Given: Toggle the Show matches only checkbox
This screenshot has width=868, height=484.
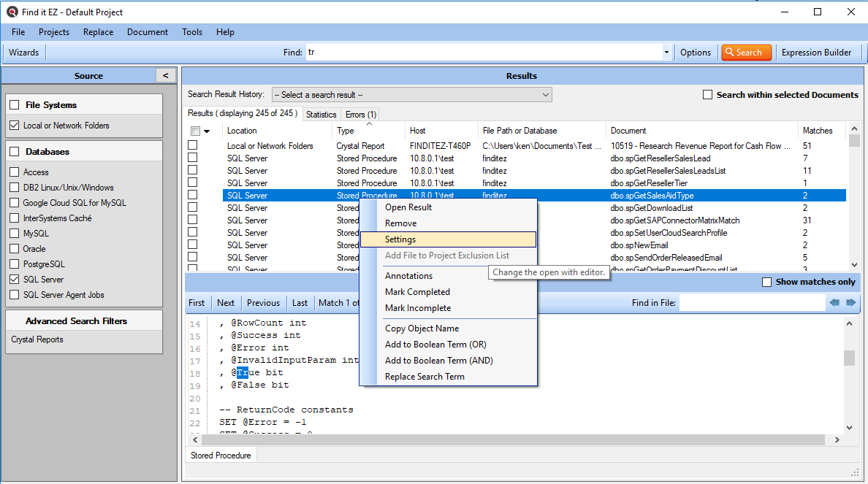Looking at the screenshot, I should [x=766, y=282].
